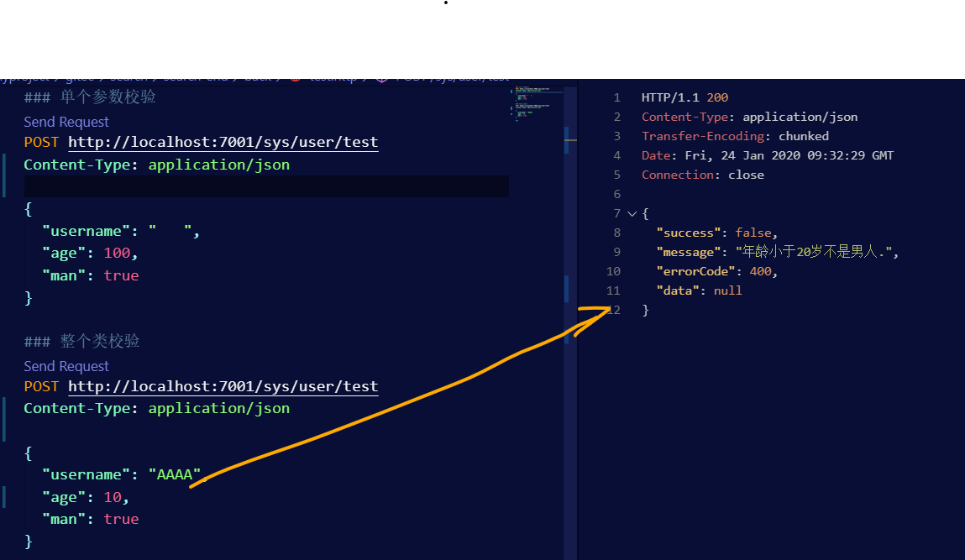The height and width of the screenshot is (560, 965).
Task: Click line number 4 in response gutter
Action: pyautogui.click(x=616, y=155)
